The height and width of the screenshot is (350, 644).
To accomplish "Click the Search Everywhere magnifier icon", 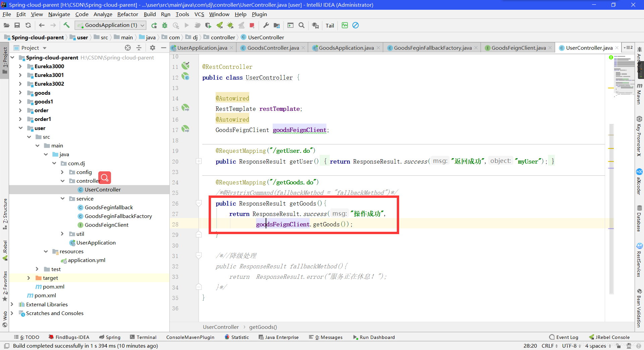I will coord(302,25).
